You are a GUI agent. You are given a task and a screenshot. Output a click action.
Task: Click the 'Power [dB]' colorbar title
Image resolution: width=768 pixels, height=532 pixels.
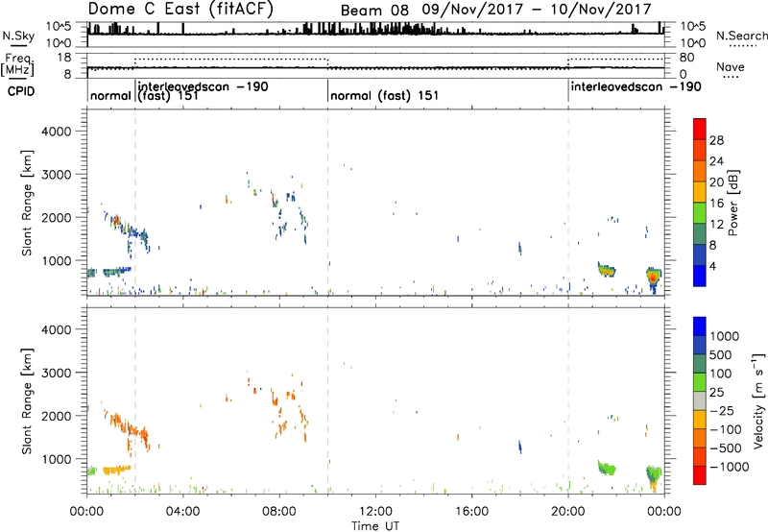[732, 204]
